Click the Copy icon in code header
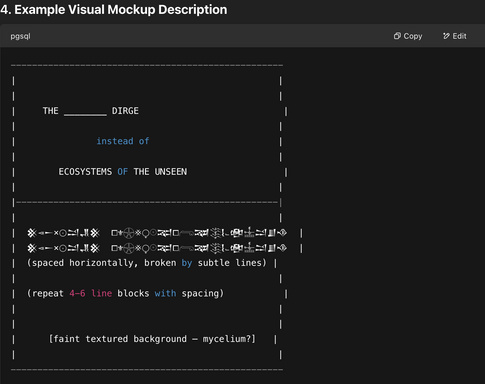The height and width of the screenshot is (384, 485). 397,36
